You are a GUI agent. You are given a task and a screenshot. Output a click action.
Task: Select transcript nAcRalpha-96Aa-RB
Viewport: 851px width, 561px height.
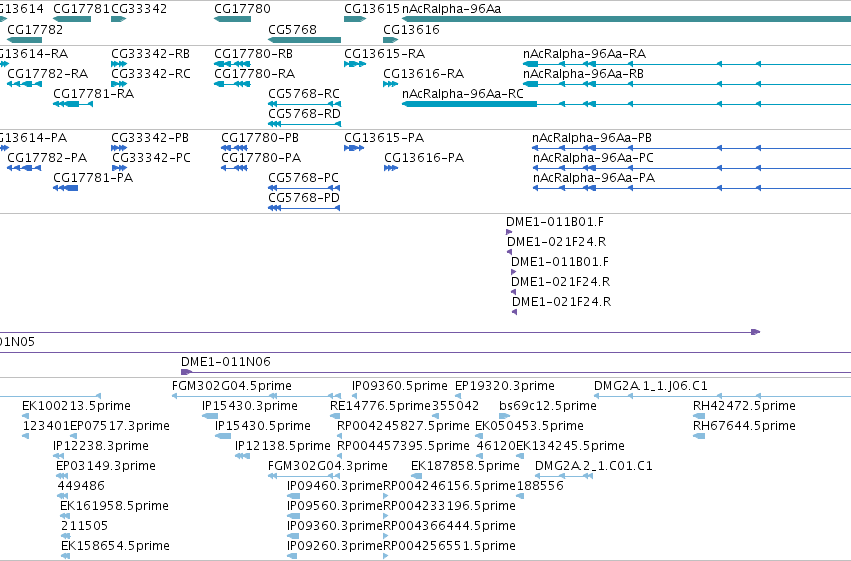[583, 73]
